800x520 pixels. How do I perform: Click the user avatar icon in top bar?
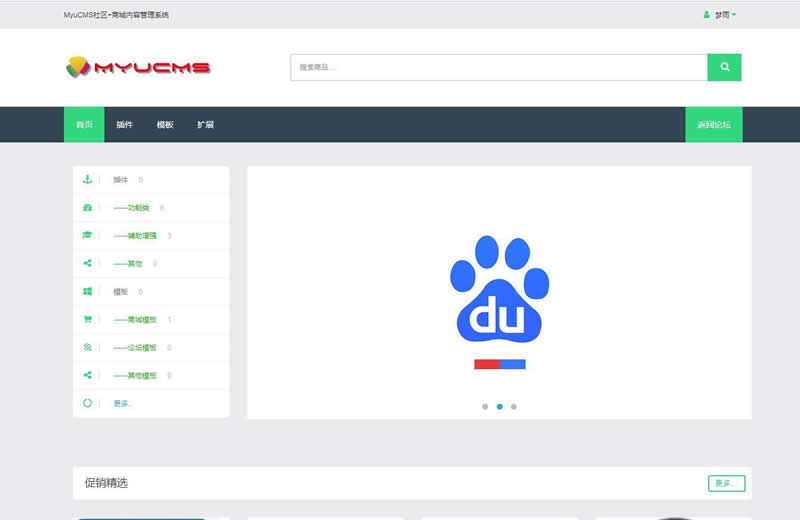707,15
